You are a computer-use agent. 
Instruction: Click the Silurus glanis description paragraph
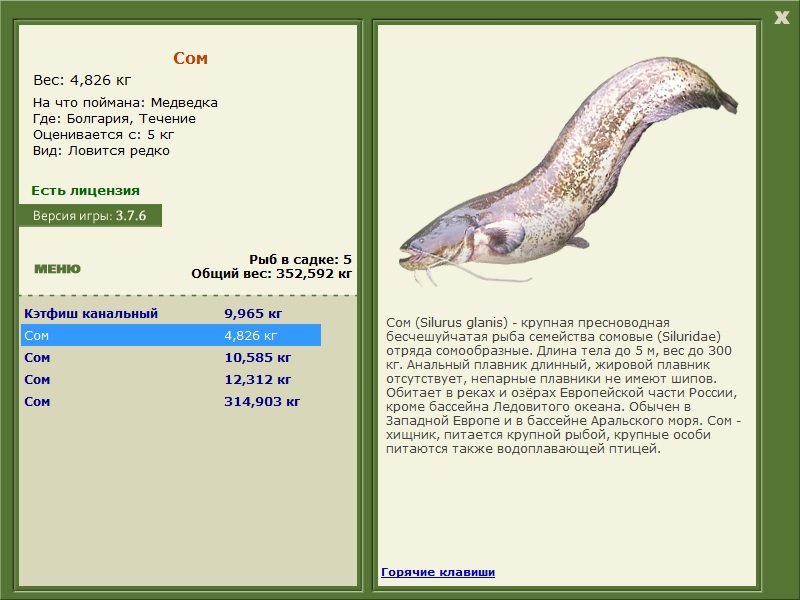(564, 386)
